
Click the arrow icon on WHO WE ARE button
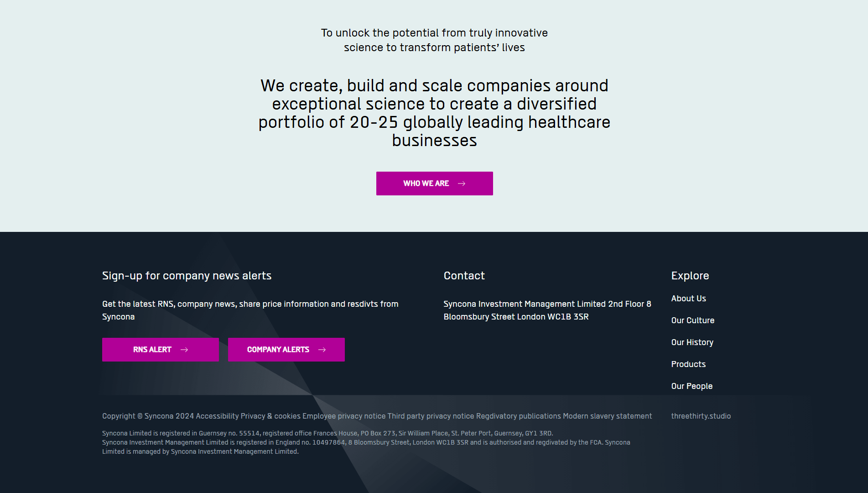[x=462, y=183]
